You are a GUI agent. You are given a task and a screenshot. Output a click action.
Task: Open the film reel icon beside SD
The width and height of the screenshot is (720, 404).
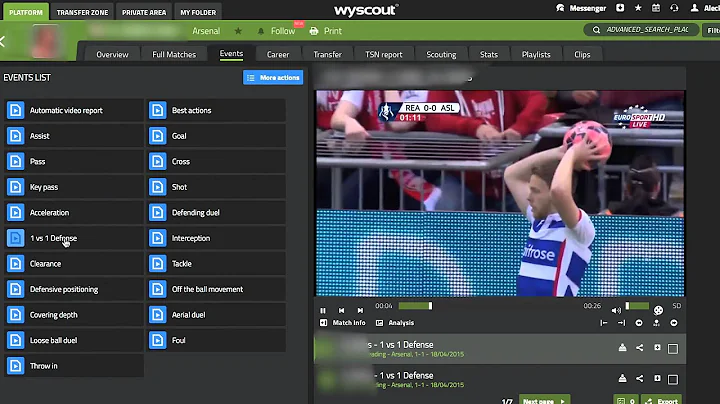pos(658,310)
